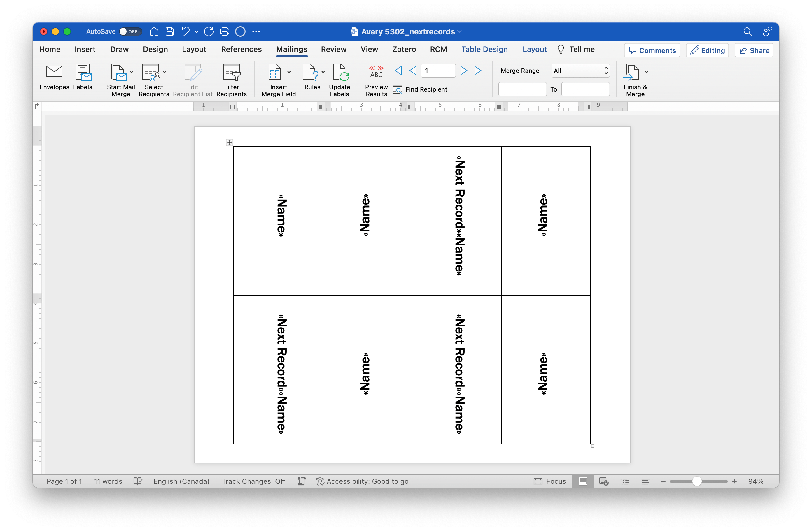Click the spelling proofing icon in status bar
This screenshot has height=531, width=812.
coord(138,481)
